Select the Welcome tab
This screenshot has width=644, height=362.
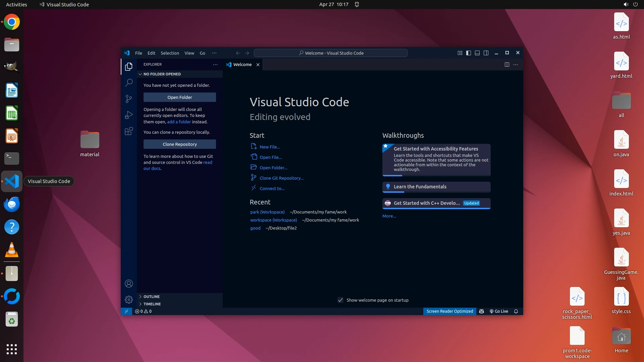pyautogui.click(x=242, y=65)
